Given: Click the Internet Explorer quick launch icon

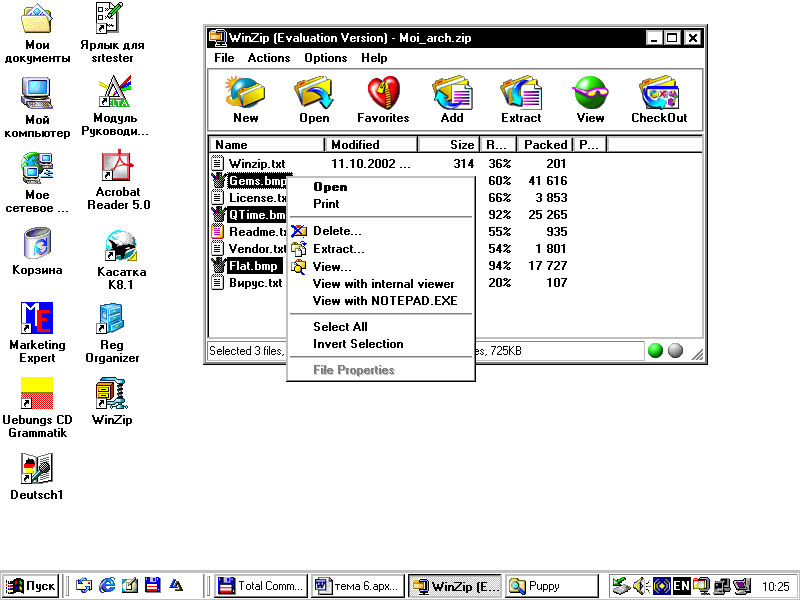Looking at the screenshot, I should (x=107, y=585).
